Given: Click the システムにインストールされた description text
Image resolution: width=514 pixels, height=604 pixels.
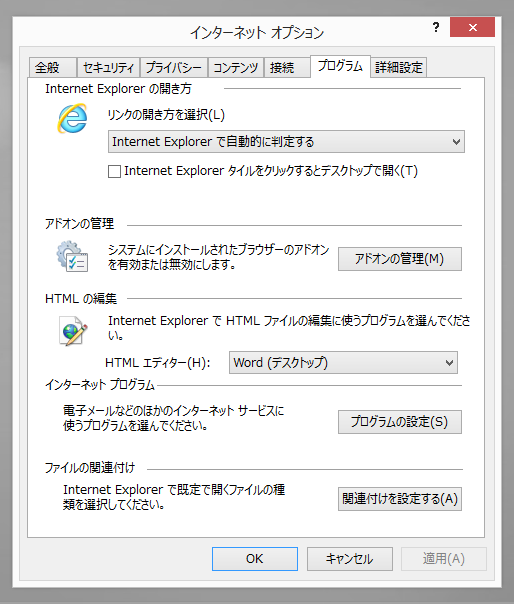Looking at the screenshot, I should pyautogui.click(x=218, y=257).
